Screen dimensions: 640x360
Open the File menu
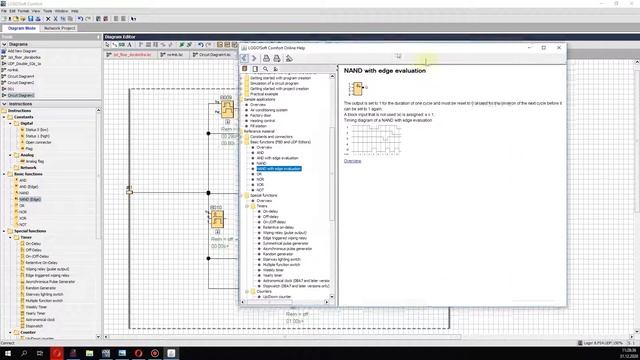point(4,11)
